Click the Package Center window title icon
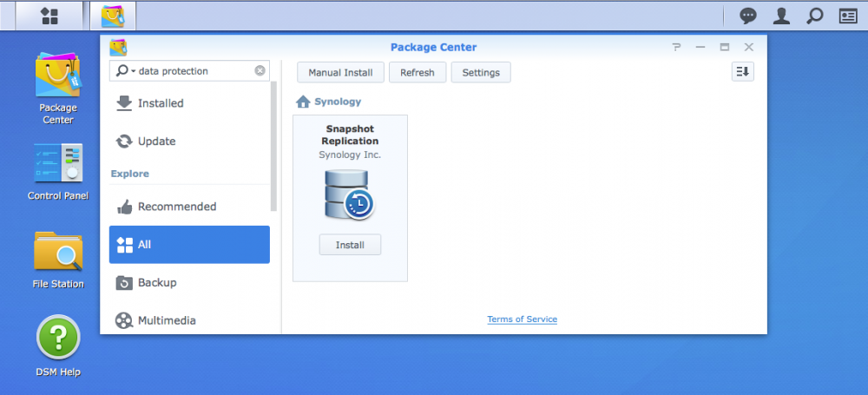This screenshot has width=868, height=395. (x=118, y=48)
